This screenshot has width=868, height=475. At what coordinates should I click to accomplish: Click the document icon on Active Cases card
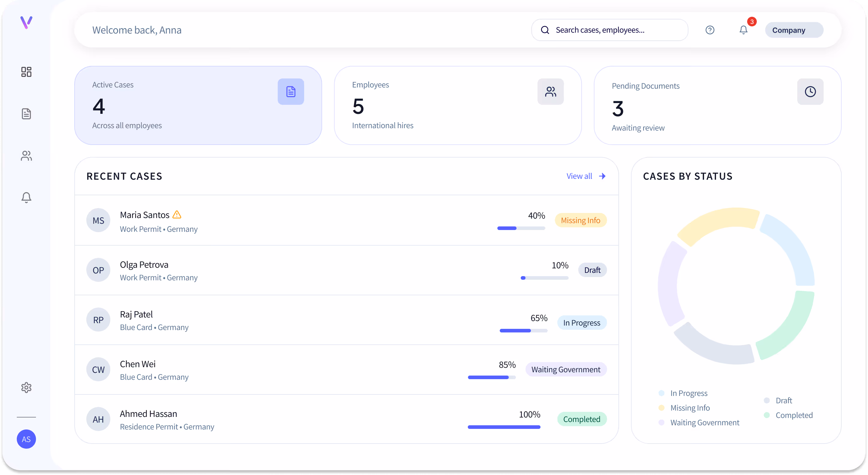(290, 91)
